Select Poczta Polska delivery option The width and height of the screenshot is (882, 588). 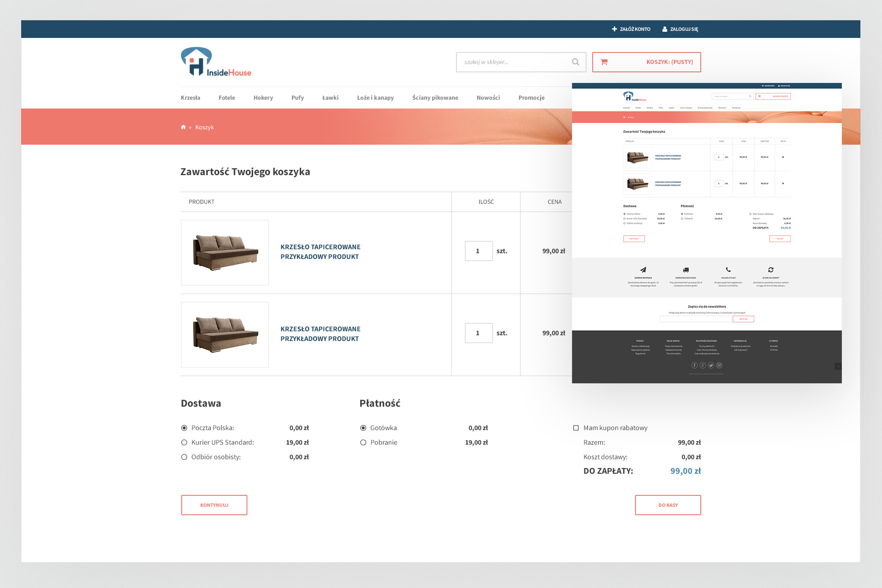184,428
